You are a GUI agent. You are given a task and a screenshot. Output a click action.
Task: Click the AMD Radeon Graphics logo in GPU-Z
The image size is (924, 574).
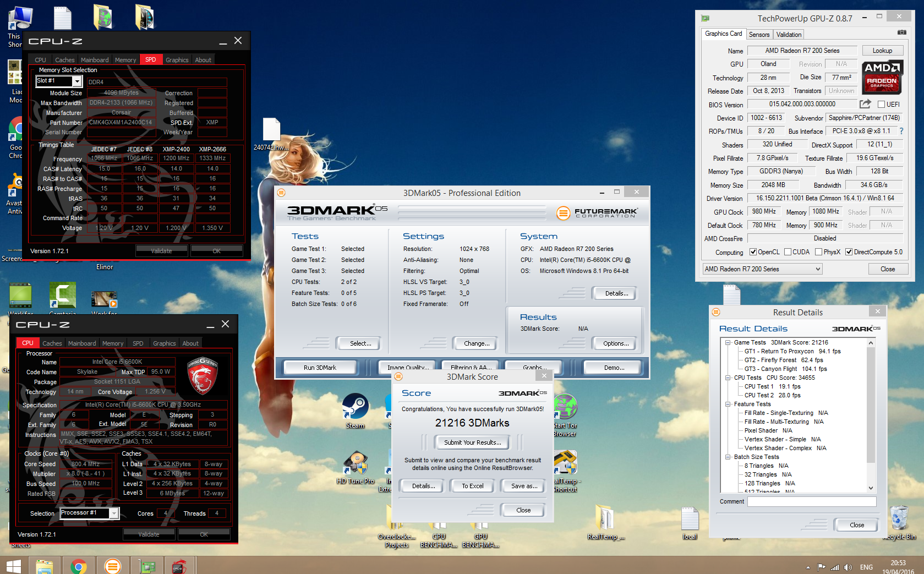click(882, 76)
